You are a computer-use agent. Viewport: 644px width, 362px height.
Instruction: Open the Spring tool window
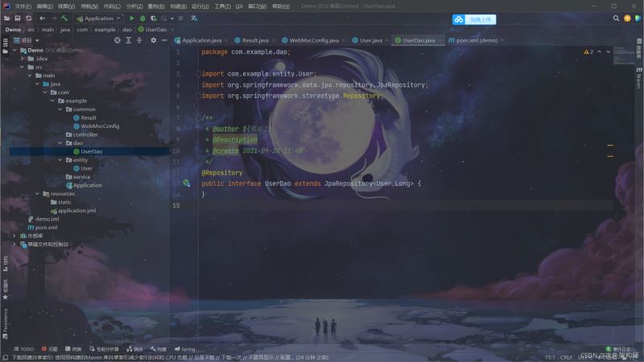click(x=185, y=349)
